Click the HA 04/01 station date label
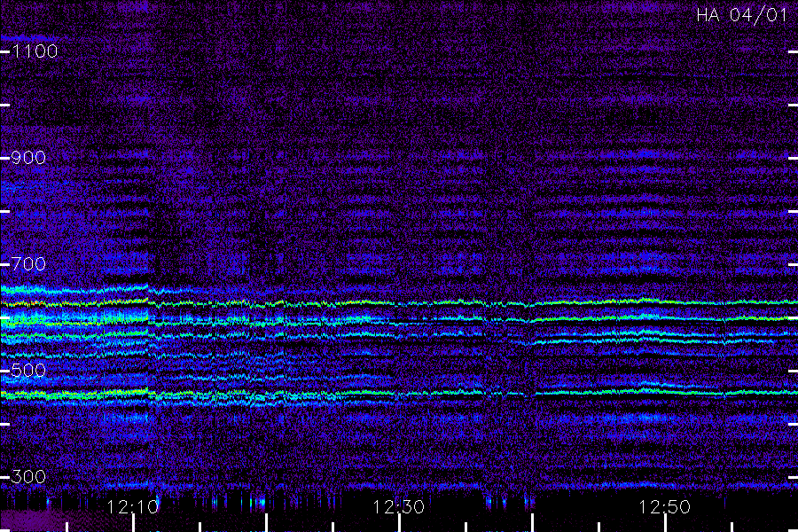The image size is (798, 532). point(741,15)
